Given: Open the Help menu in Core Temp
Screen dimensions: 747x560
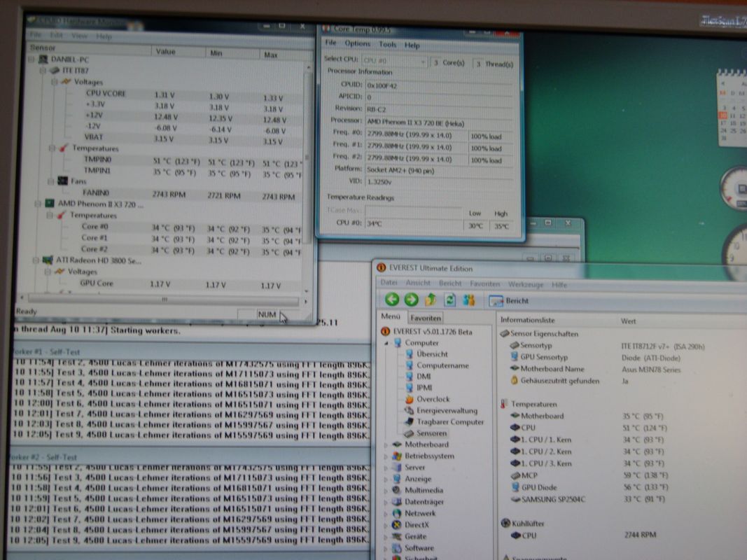Looking at the screenshot, I should coord(412,45).
